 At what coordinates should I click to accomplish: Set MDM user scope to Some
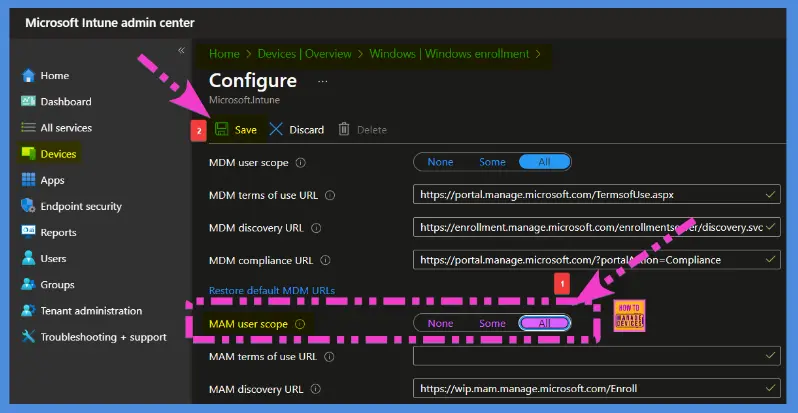tap(492, 162)
